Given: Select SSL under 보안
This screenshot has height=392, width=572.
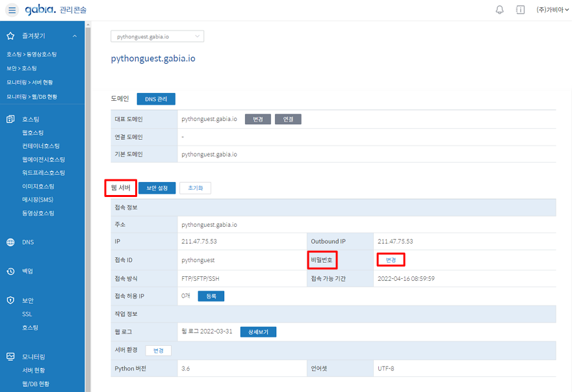Looking at the screenshot, I should 27,314.
